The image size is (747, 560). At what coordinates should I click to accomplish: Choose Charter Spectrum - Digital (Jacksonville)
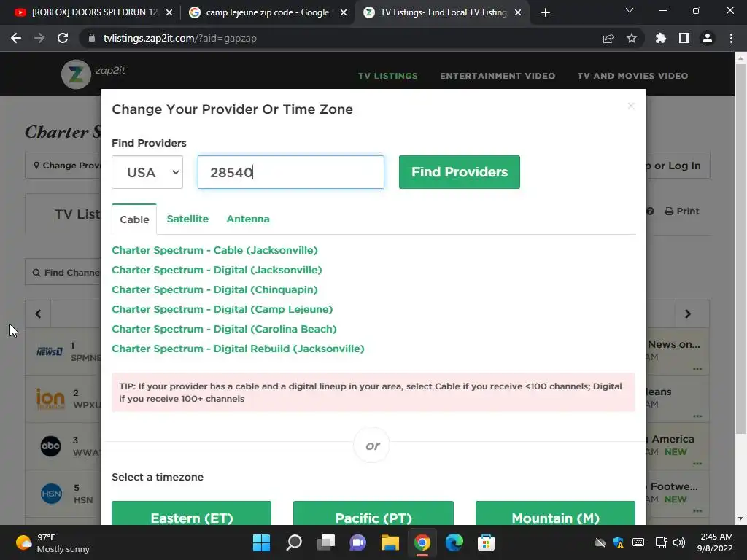coord(217,270)
